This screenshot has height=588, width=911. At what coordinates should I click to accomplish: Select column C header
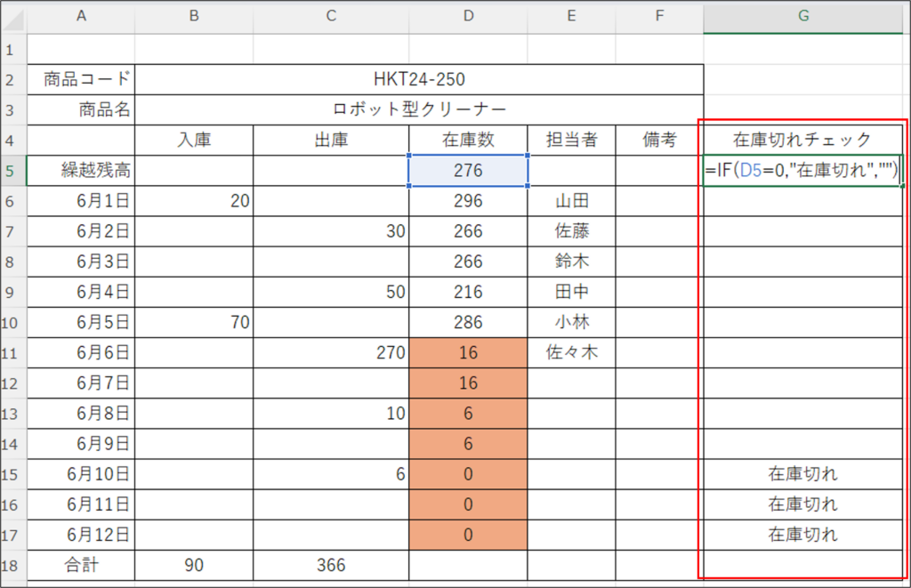click(x=331, y=16)
